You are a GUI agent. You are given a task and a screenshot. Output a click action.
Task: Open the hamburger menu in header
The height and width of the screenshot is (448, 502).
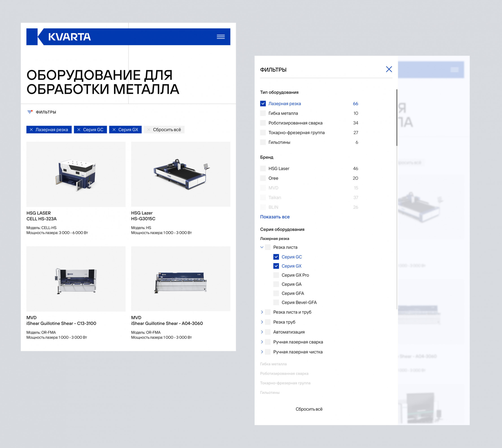(220, 37)
